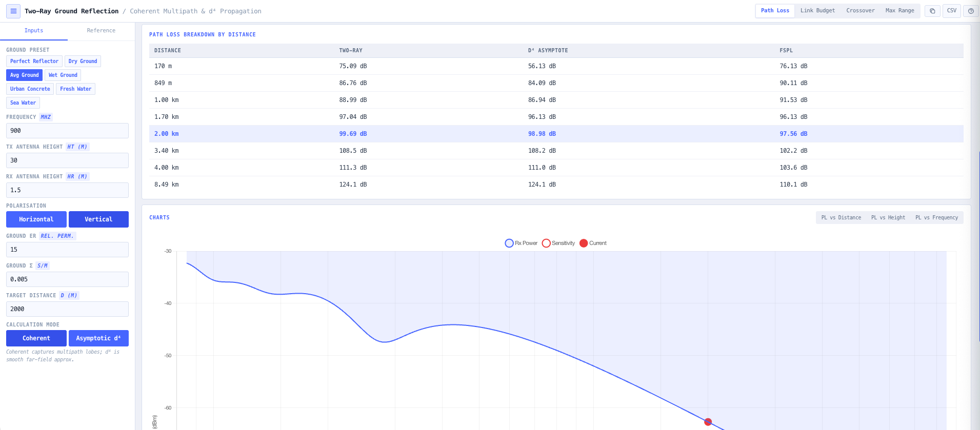980x430 pixels.
Task: Set polarisation to Horizontal
Action: (36, 219)
